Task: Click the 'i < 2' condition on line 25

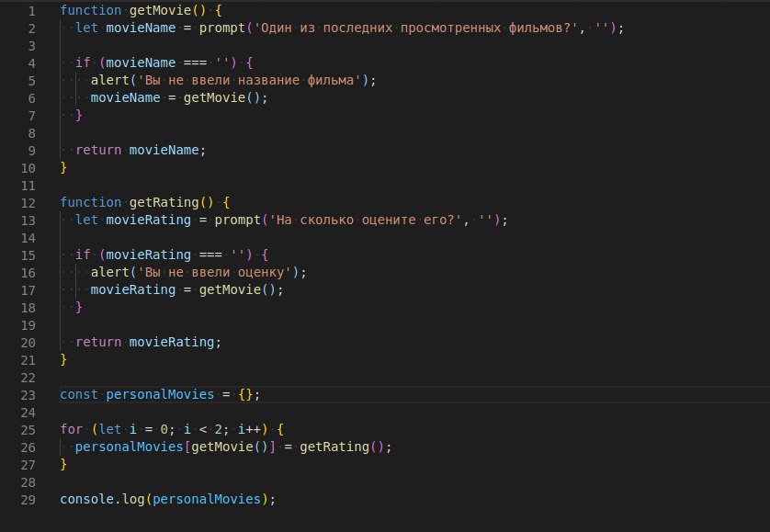Action: click(x=202, y=429)
